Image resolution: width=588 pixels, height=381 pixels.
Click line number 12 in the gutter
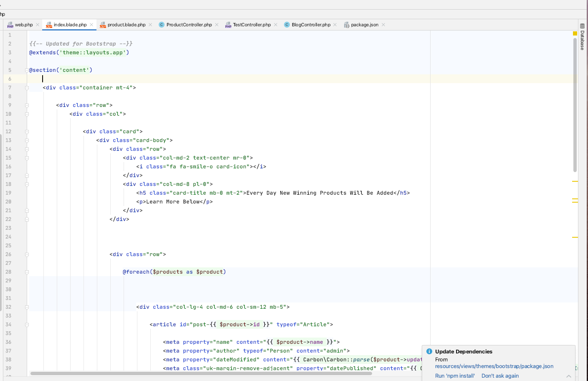[x=8, y=132]
